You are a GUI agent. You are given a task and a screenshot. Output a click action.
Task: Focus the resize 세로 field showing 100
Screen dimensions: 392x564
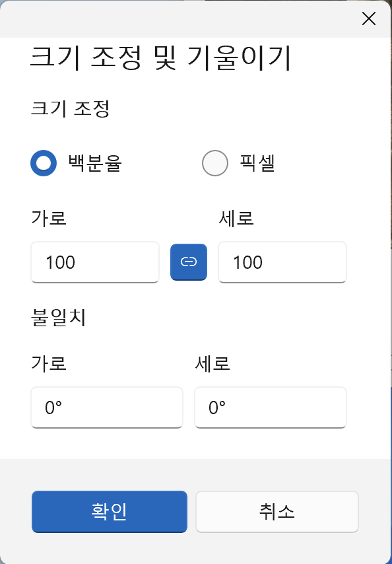point(282,262)
